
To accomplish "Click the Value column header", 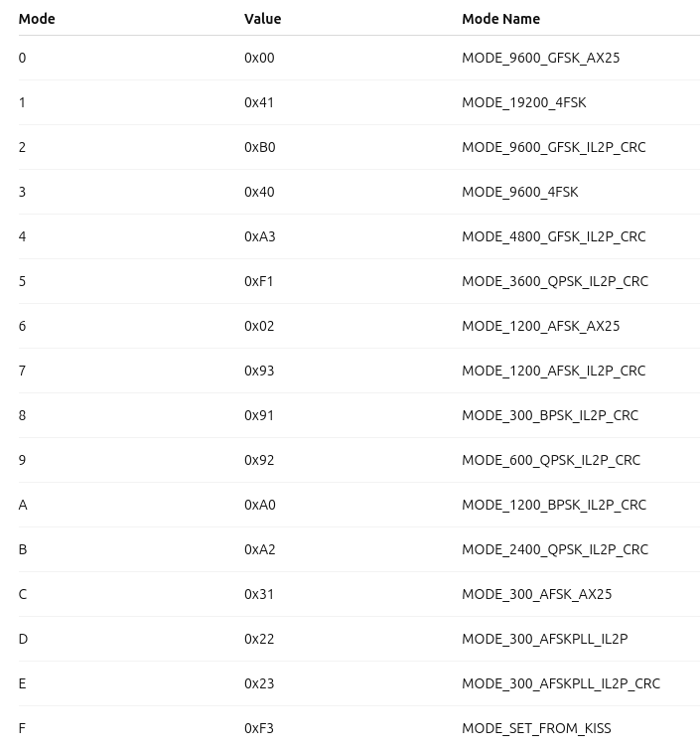I will pos(262,19).
